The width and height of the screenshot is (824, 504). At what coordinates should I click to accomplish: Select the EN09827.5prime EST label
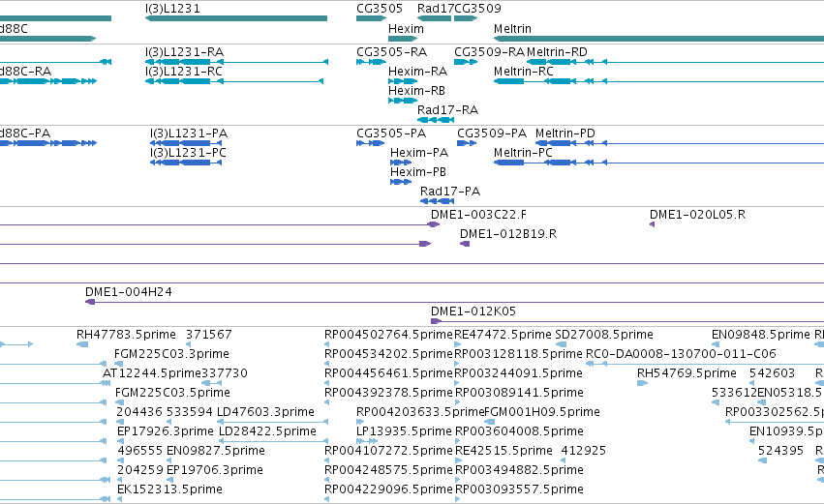[216, 451]
